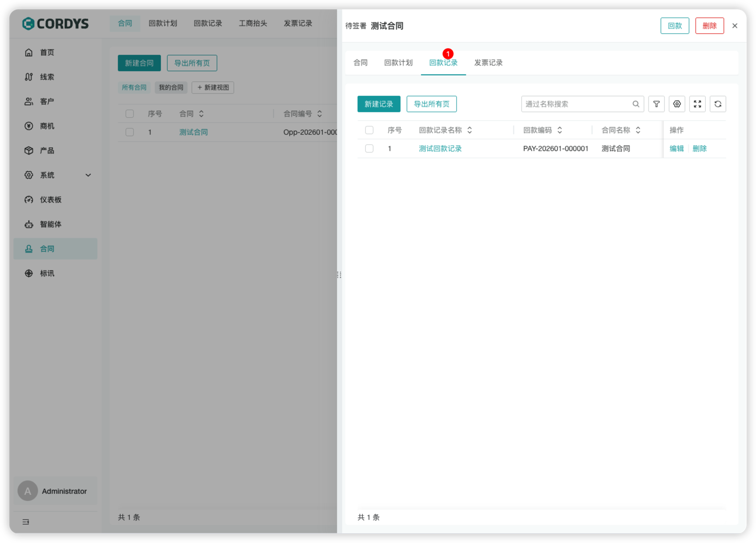Refresh the payment records list
This screenshot has height=543, width=756.
click(718, 104)
